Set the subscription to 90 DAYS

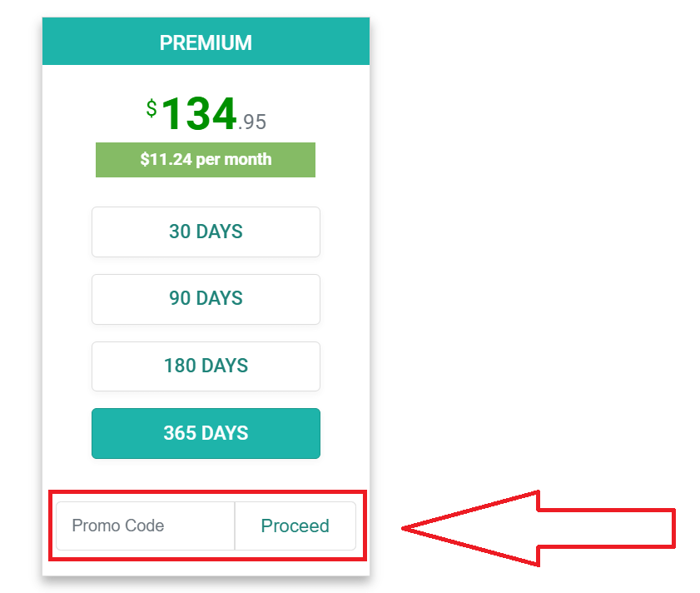[x=206, y=299]
